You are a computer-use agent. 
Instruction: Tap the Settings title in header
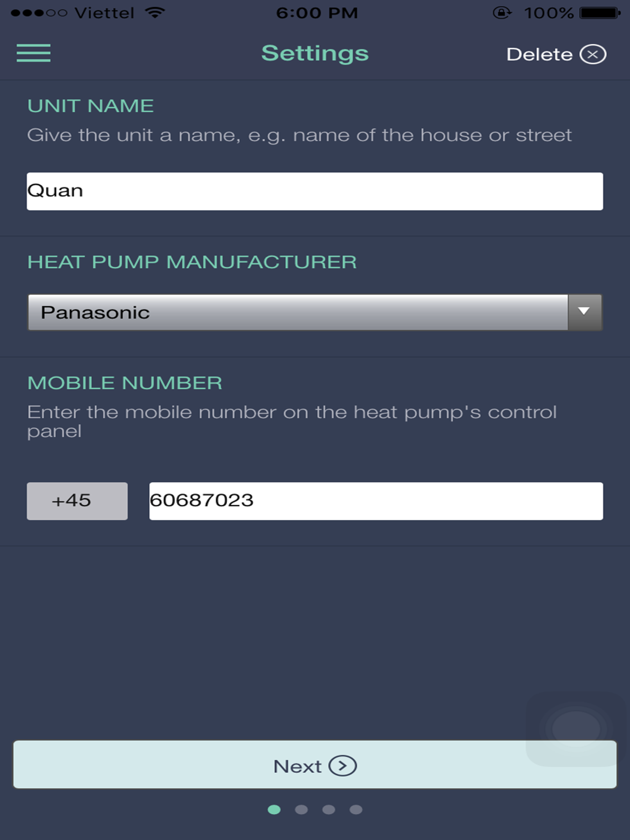pyautogui.click(x=315, y=54)
